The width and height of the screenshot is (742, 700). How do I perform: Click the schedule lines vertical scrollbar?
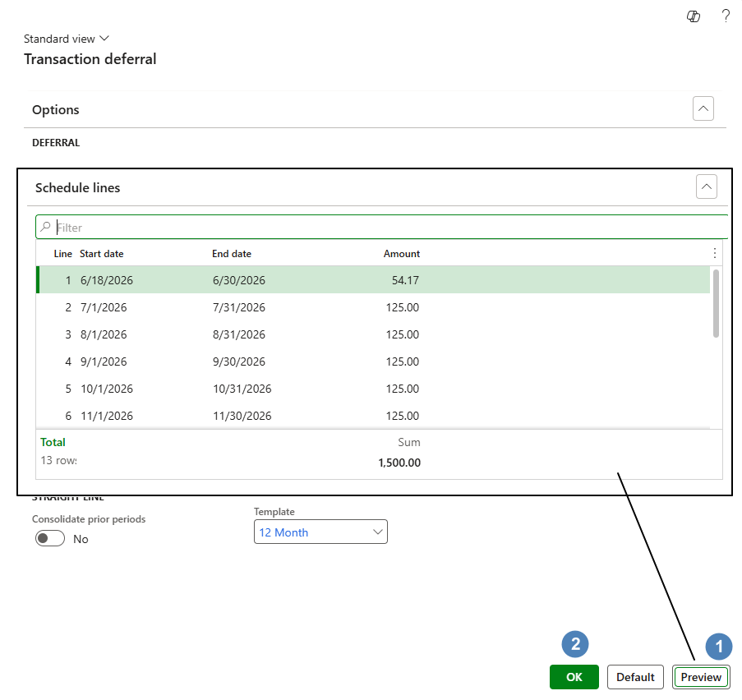pos(716,303)
